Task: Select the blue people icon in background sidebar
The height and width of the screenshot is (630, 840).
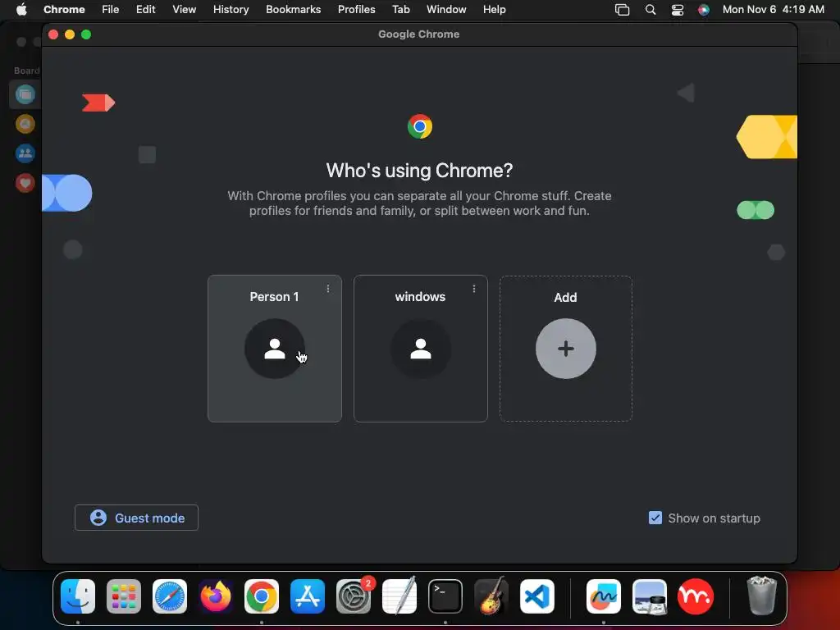Action: [25, 153]
